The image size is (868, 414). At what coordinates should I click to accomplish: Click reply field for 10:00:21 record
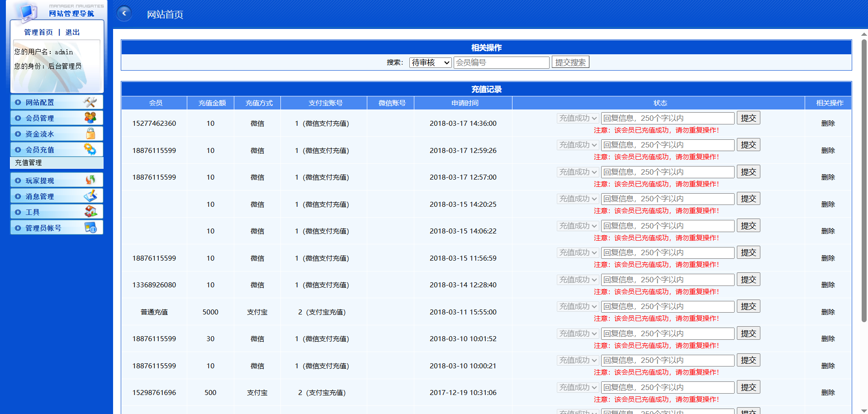[668, 360]
